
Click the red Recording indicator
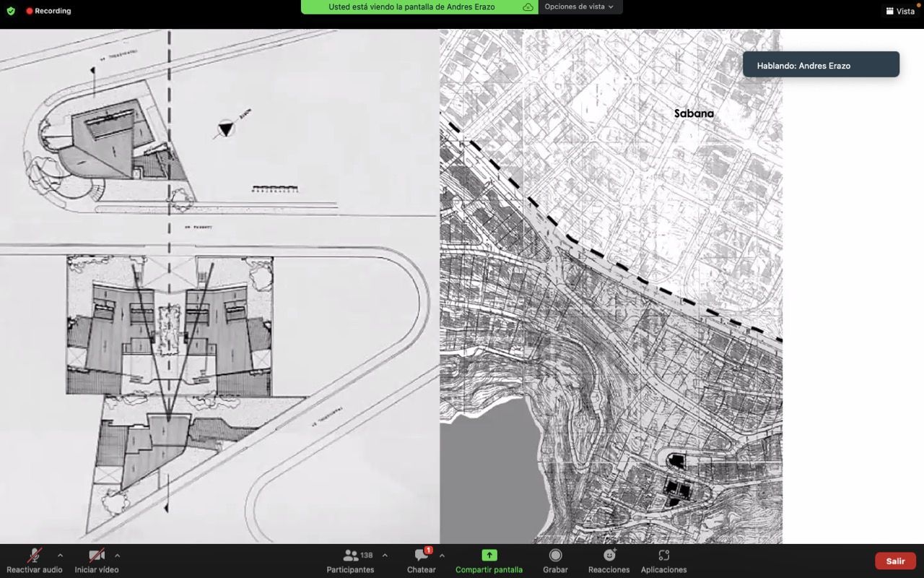48,11
